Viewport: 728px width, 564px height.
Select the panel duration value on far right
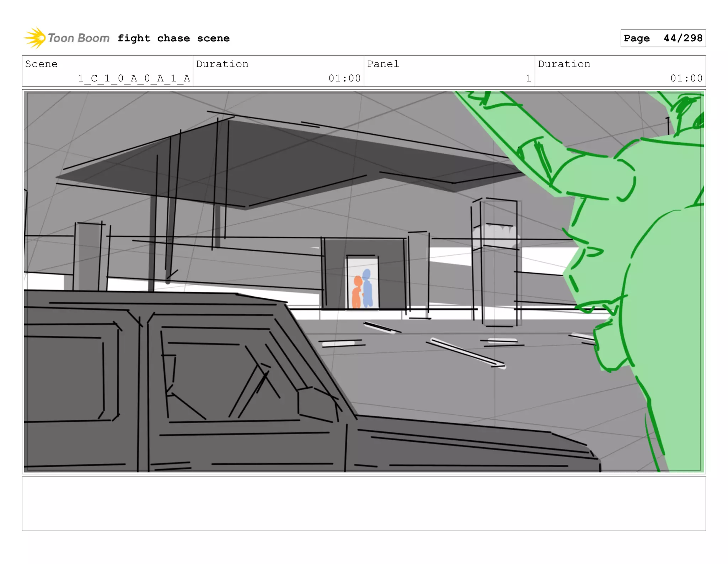pos(686,78)
